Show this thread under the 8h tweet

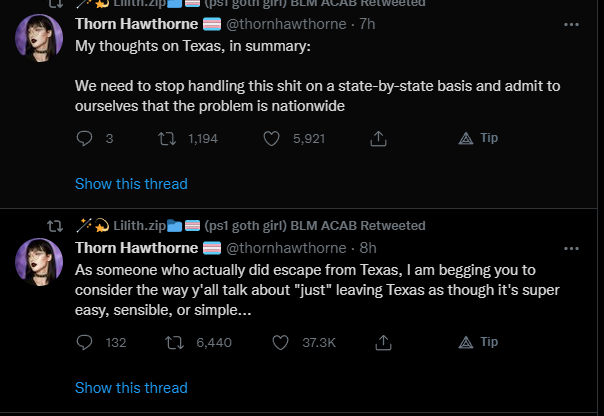click(x=131, y=388)
